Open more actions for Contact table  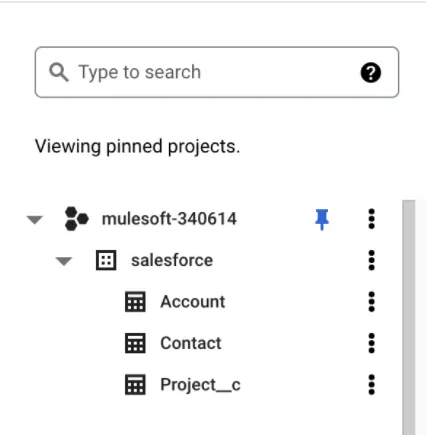(x=372, y=343)
